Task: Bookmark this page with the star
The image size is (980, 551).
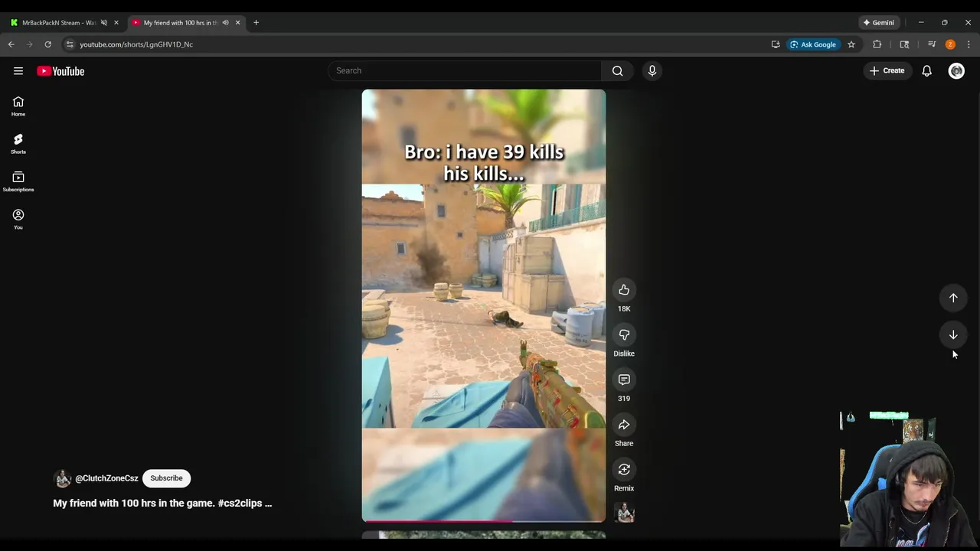Action: coord(851,44)
